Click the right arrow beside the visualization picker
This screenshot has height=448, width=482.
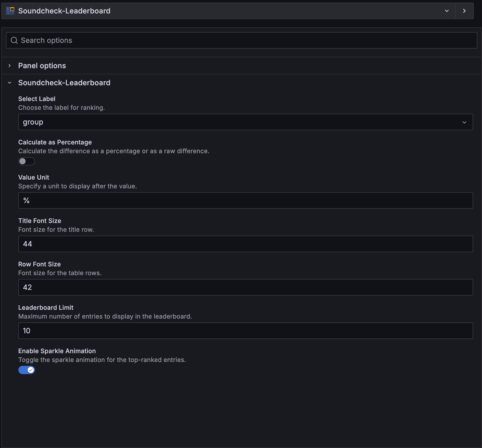(x=464, y=11)
